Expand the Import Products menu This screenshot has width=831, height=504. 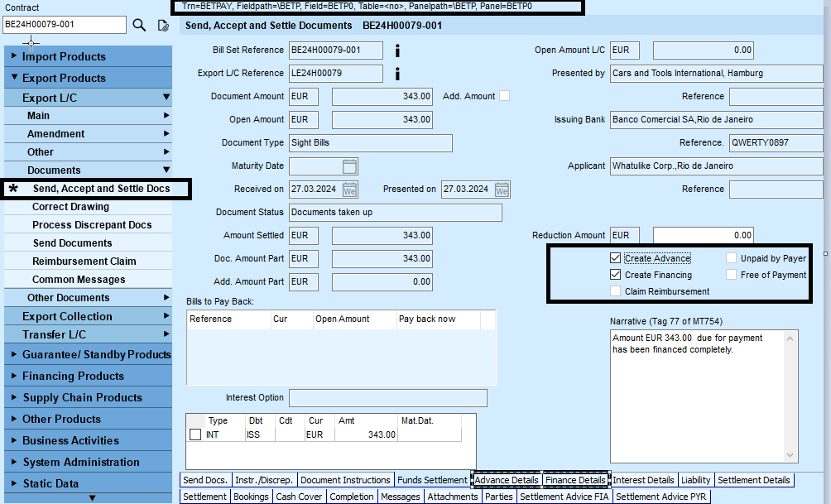point(88,56)
